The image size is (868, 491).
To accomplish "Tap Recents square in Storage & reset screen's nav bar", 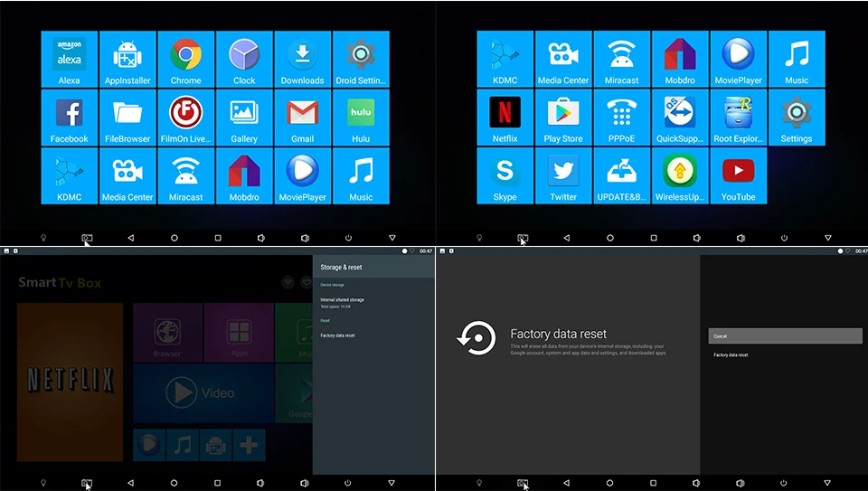I will (218, 483).
